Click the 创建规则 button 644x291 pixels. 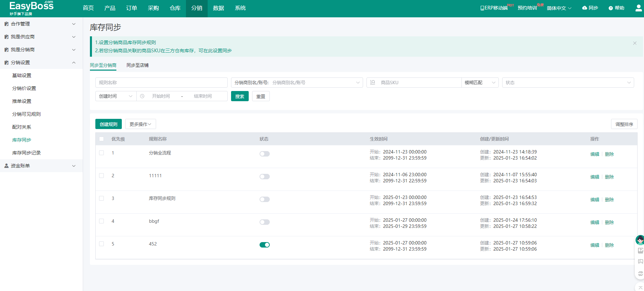[108, 124]
